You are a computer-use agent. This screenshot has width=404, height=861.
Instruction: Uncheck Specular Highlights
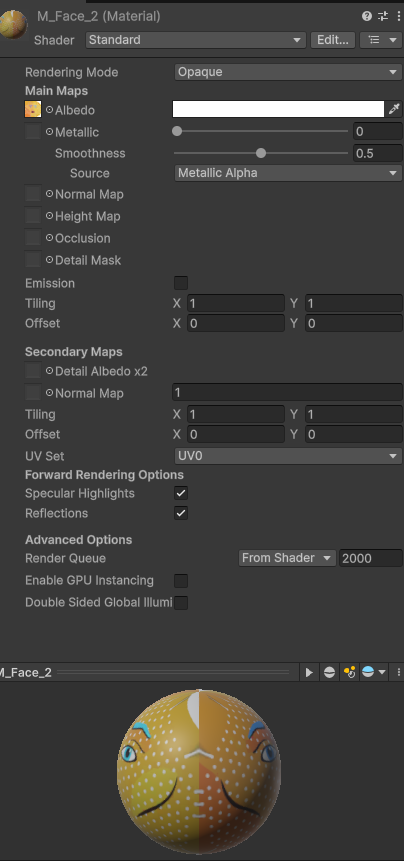tap(181, 493)
